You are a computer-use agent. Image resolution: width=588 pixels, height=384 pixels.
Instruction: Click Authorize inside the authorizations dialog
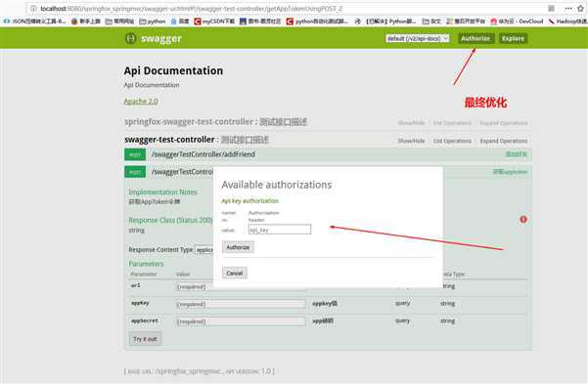coord(238,247)
